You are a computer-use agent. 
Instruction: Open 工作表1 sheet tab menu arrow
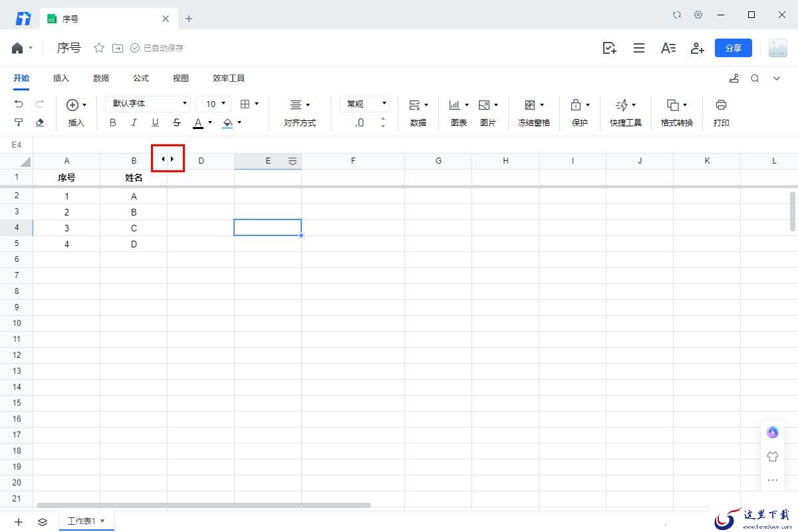click(102, 521)
